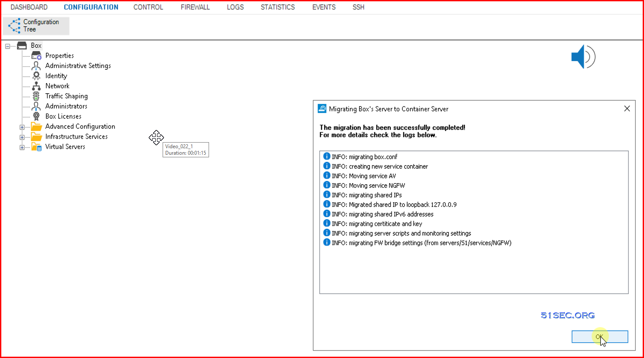The height and width of the screenshot is (358, 644).
Task: Open the EVENTS tab
Action: coord(324,7)
